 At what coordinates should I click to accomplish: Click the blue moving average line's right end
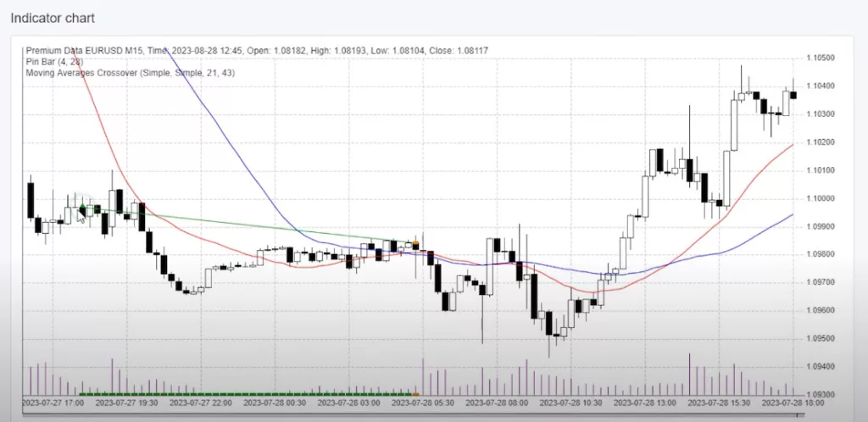(792, 215)
